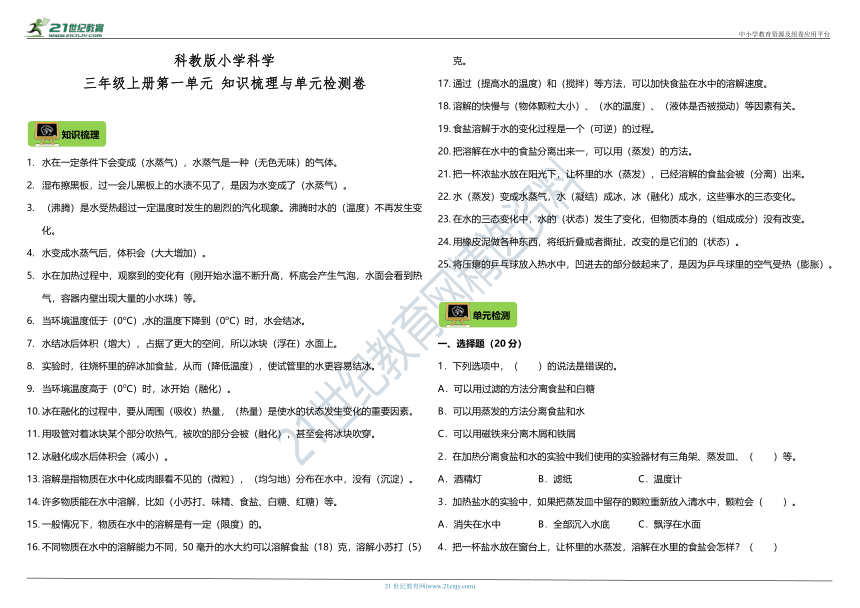Click the 知识梳理 blackboard badge

point(67,134)
